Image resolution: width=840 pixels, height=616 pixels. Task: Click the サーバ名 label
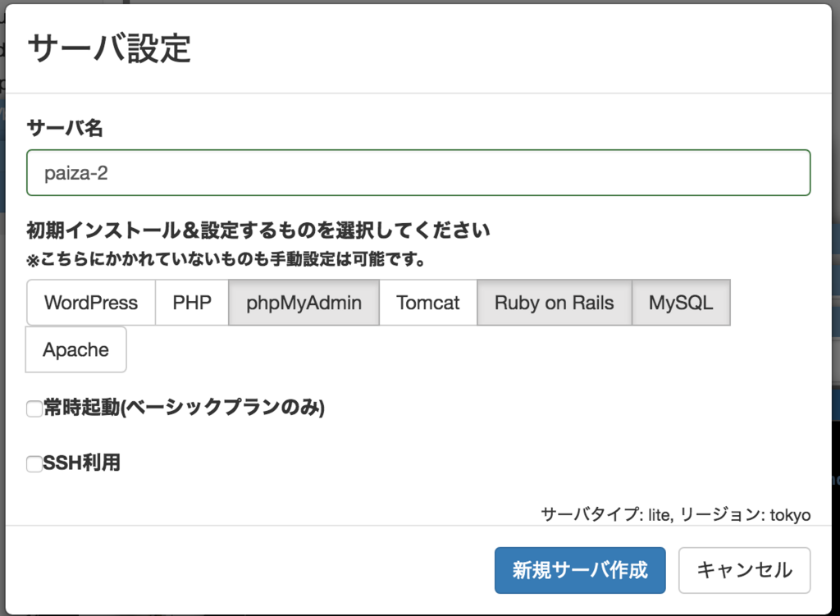coord(65,128)
